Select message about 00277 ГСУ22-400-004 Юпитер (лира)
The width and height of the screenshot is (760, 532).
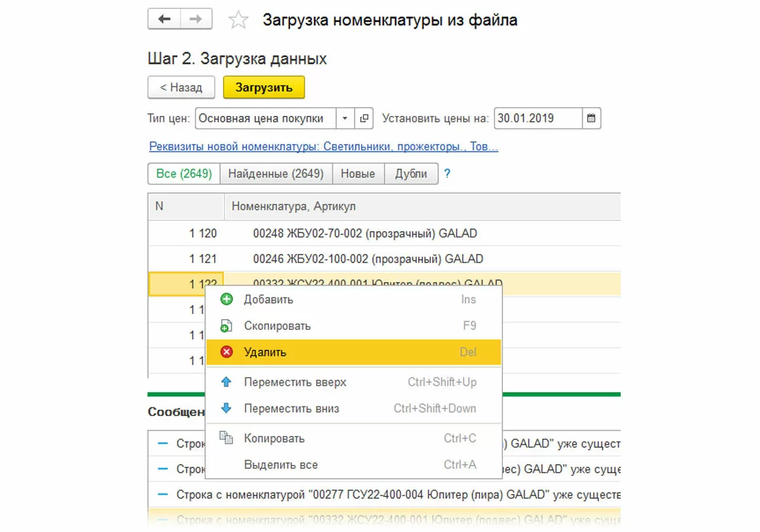[x=384, y=494]
